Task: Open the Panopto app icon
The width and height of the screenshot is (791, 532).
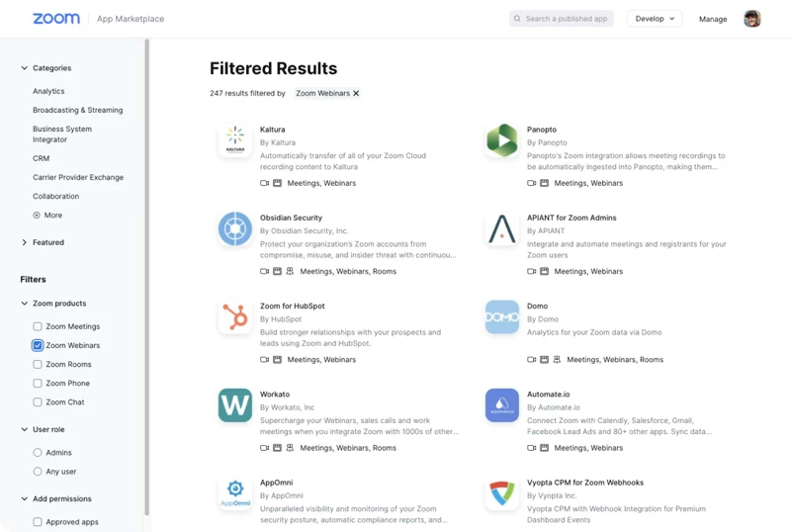Action: pyautogui.click(x=502, y=140)
